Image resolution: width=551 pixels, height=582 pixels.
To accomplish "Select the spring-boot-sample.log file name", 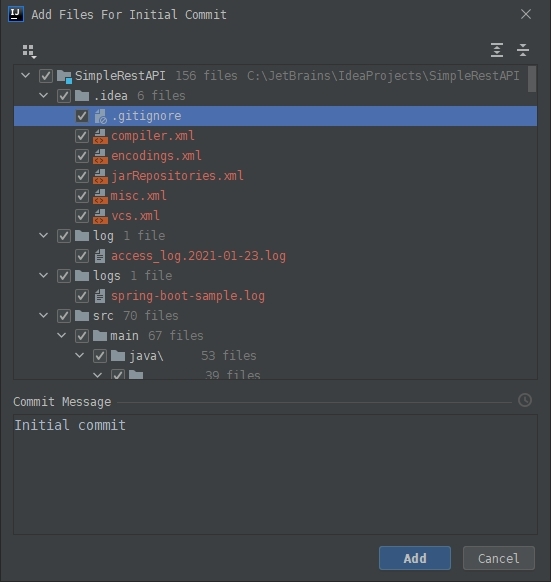I will [x=188, y=296].
